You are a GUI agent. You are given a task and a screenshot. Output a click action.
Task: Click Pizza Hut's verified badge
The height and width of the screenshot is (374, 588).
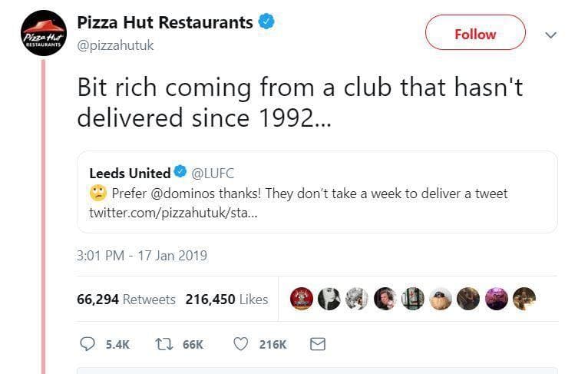[266, 22]
